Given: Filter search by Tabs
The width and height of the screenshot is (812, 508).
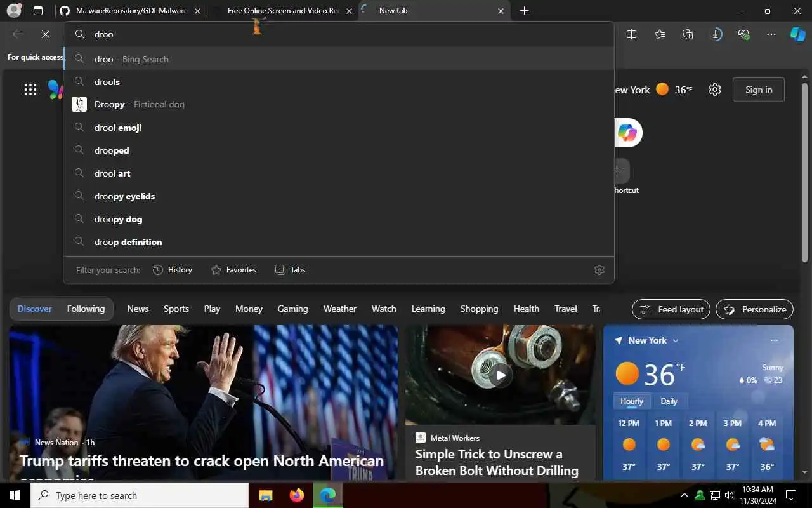Looking at the screenshot, I should [290, 270].
